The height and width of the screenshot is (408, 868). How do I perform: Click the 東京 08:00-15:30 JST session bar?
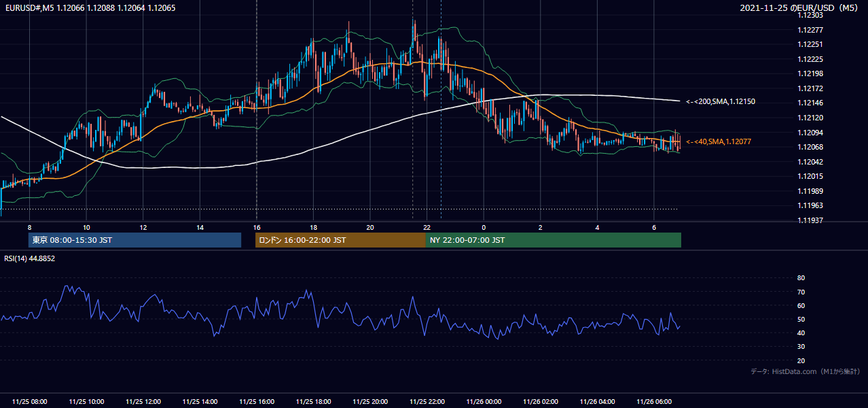(x=134, y=240)
